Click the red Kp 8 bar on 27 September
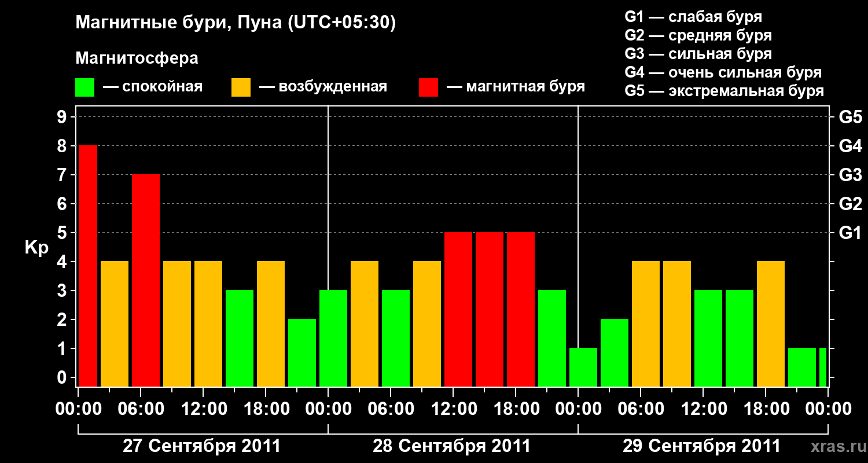 (x=87, y=266)
